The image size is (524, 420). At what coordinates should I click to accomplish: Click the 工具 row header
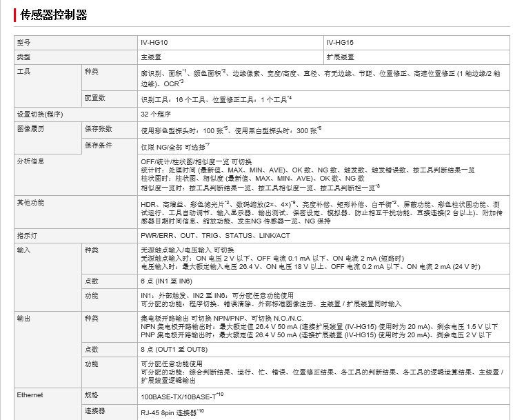(x=23, y=71)
